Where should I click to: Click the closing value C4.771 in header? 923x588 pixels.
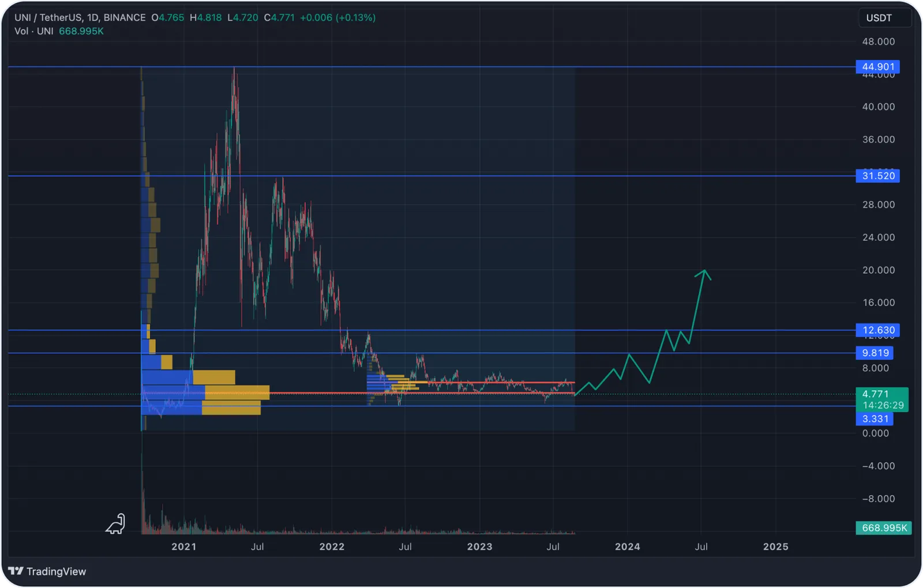pos(279,18)
